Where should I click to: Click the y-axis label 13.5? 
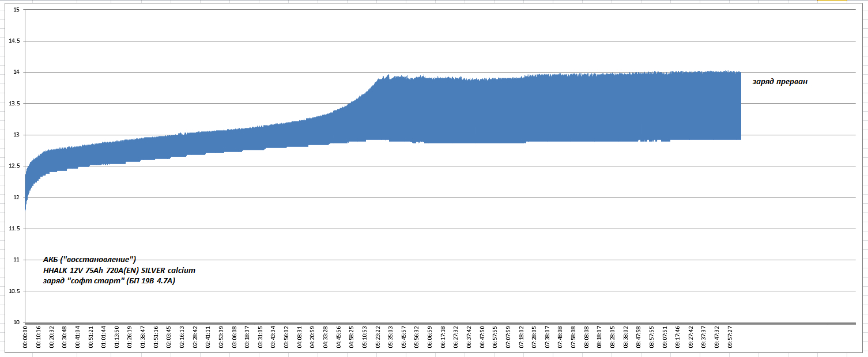point(13,104)
